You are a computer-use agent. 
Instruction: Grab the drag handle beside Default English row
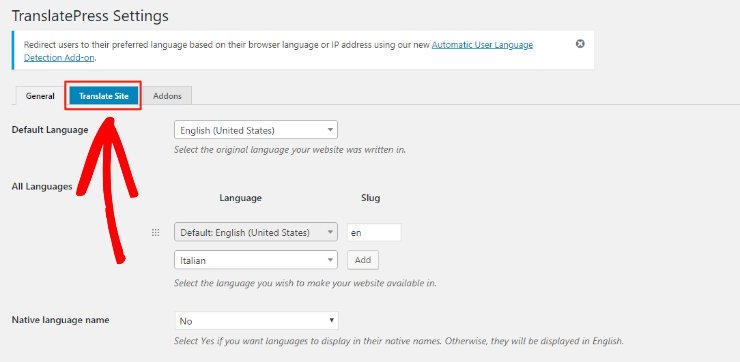[155, 233]
